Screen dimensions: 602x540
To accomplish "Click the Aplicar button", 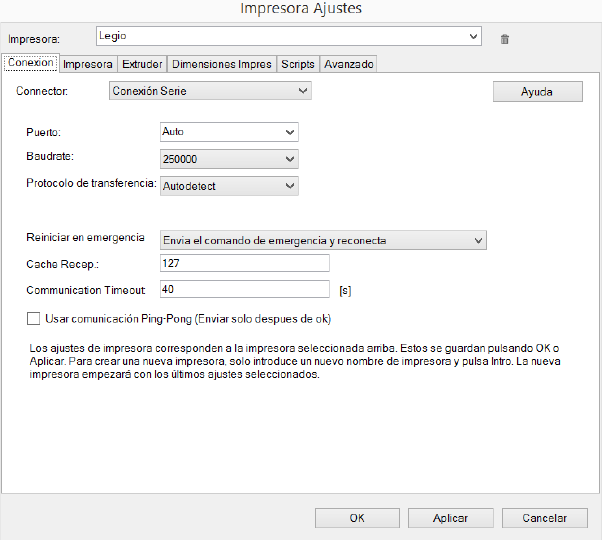I will click(x=450, y=518).
